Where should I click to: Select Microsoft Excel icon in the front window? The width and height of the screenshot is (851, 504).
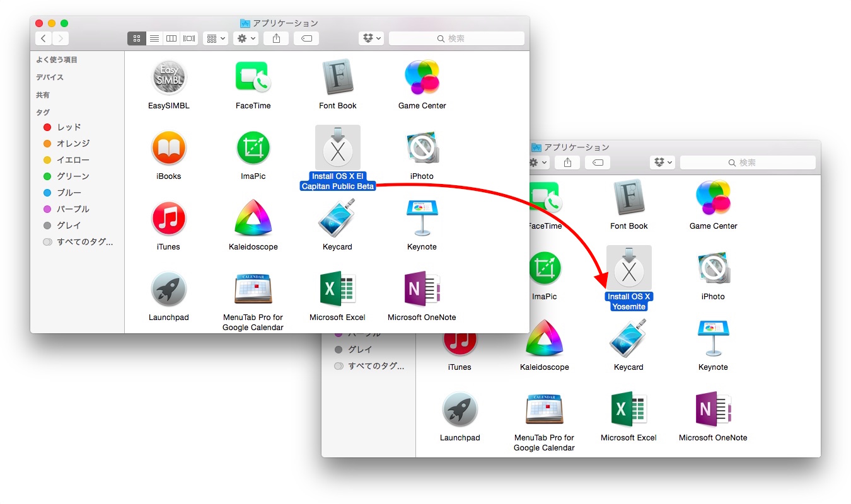coord(338,289)
